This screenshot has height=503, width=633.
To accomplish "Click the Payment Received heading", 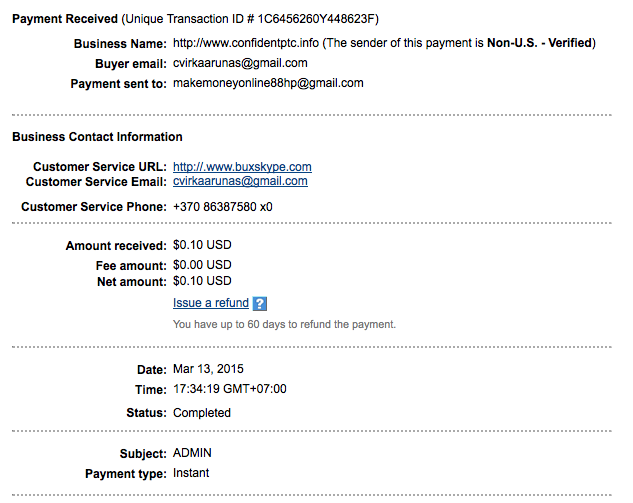I will click(64, 19).
